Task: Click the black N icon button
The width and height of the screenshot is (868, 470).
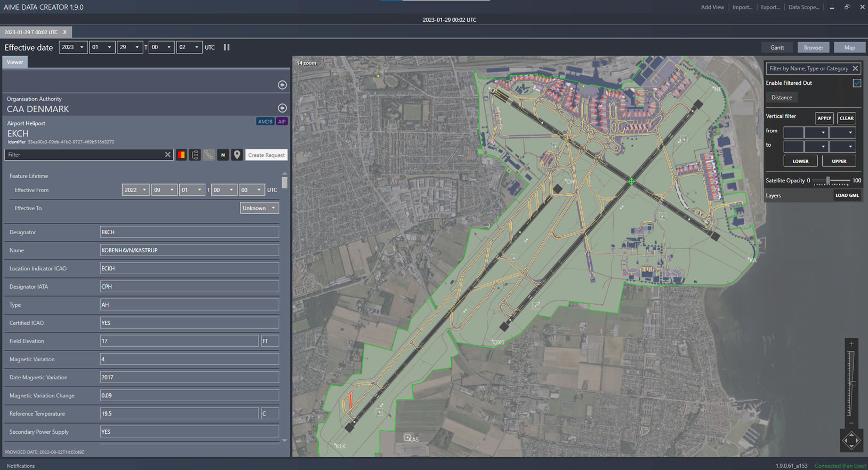Action: [223, 155]
